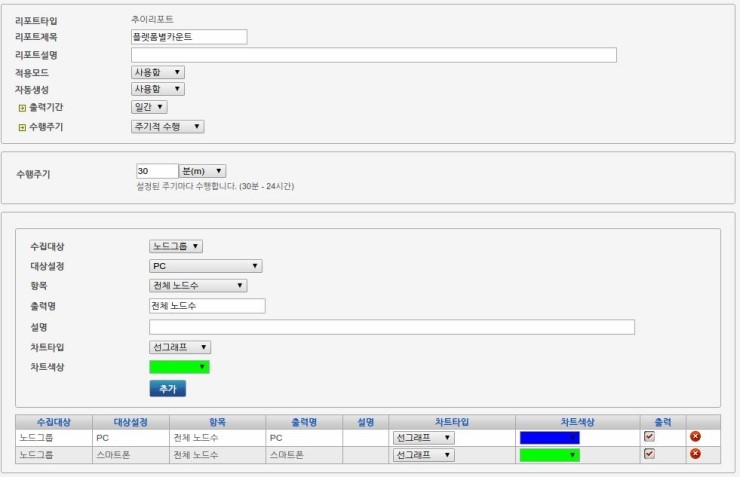The width and height of the screenshot is (740, 477).
Task: Click the 추가 button
Action: point(167,388)
